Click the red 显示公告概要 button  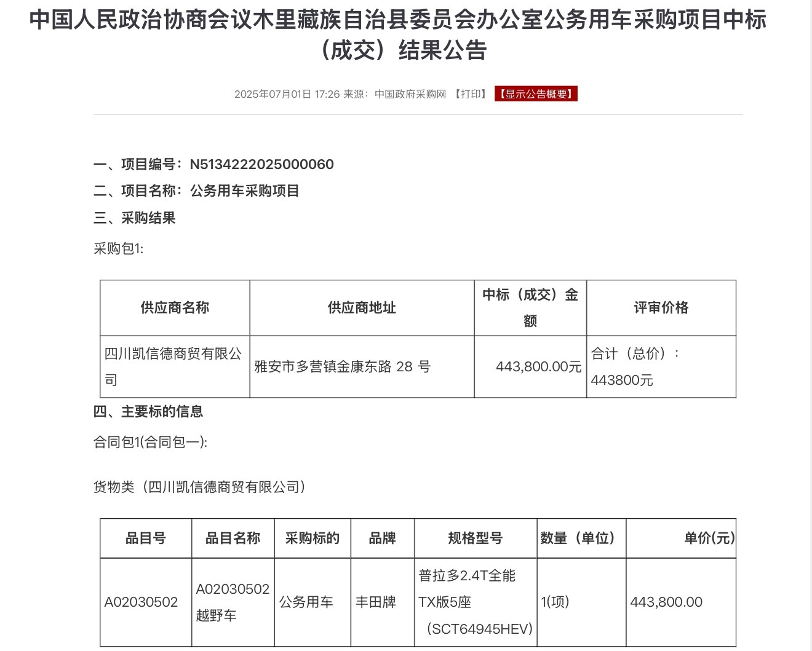click(536, 94)
